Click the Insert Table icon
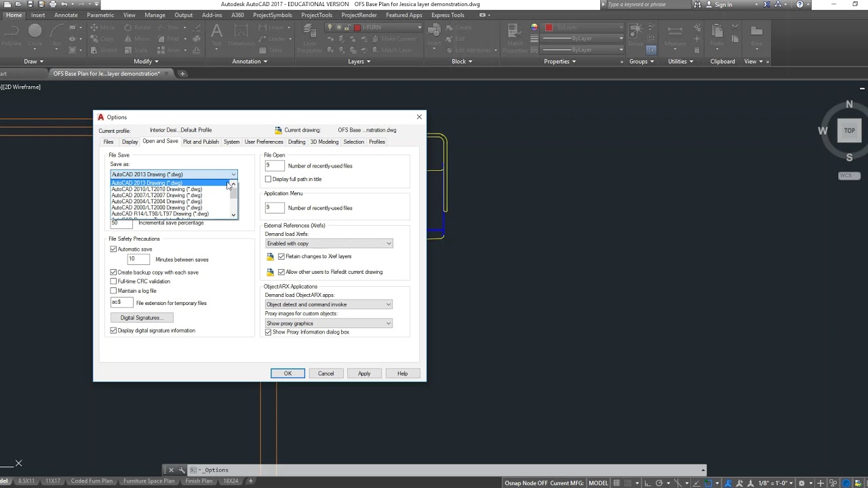The image size is (868, 488). [x=270, y=50]
